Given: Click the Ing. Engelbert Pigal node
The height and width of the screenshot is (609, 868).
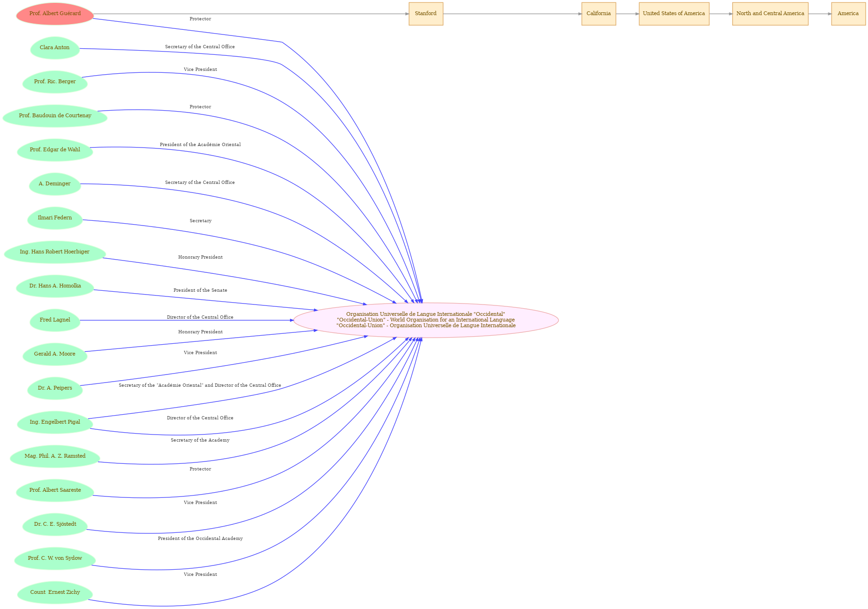Looking at the screenshot, I should 55,422.
